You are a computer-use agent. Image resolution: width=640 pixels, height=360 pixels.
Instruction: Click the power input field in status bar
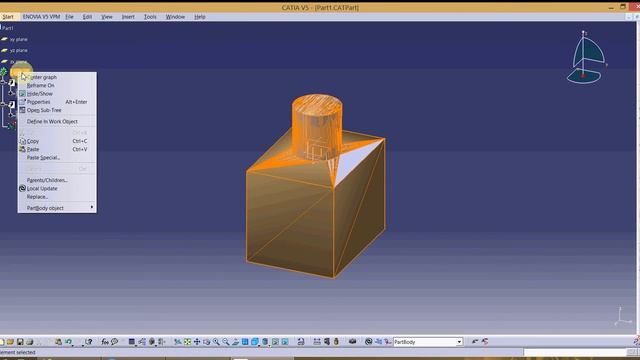(x=575, y=352)
